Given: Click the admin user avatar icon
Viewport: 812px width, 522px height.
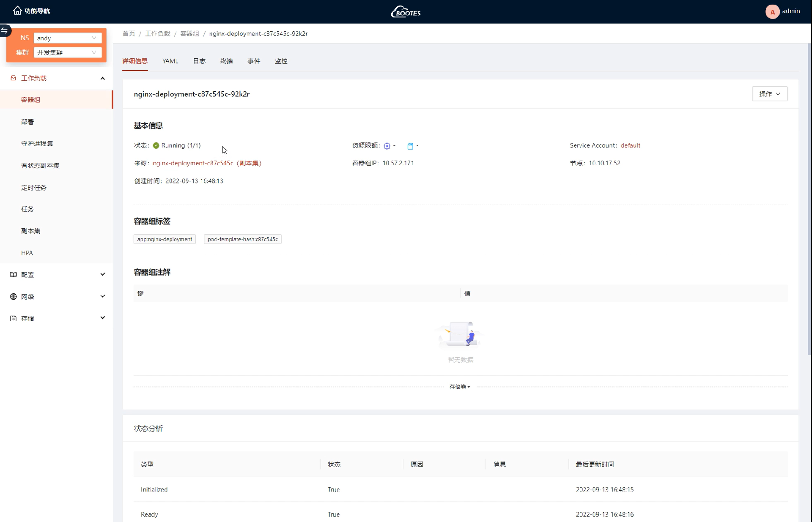Looking at the screenshot, I should click(x=772, y=11).
